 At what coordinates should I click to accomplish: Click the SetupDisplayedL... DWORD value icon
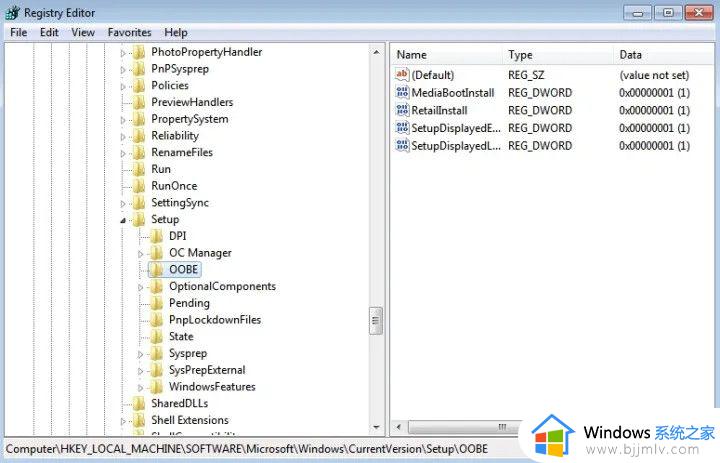click(x=402, y=146)
